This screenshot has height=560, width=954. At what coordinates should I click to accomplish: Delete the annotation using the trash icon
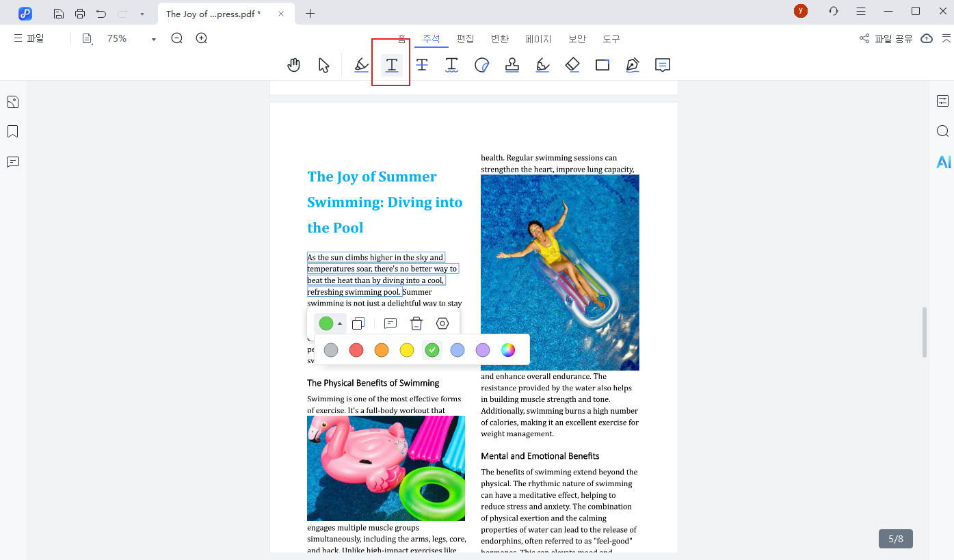(x=416, y=323)
